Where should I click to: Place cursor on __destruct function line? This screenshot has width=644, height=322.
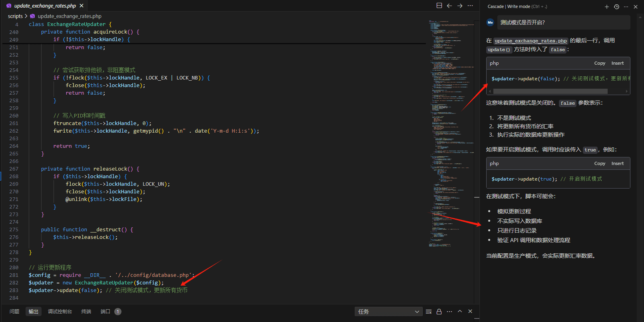click(x=87, y=230)
